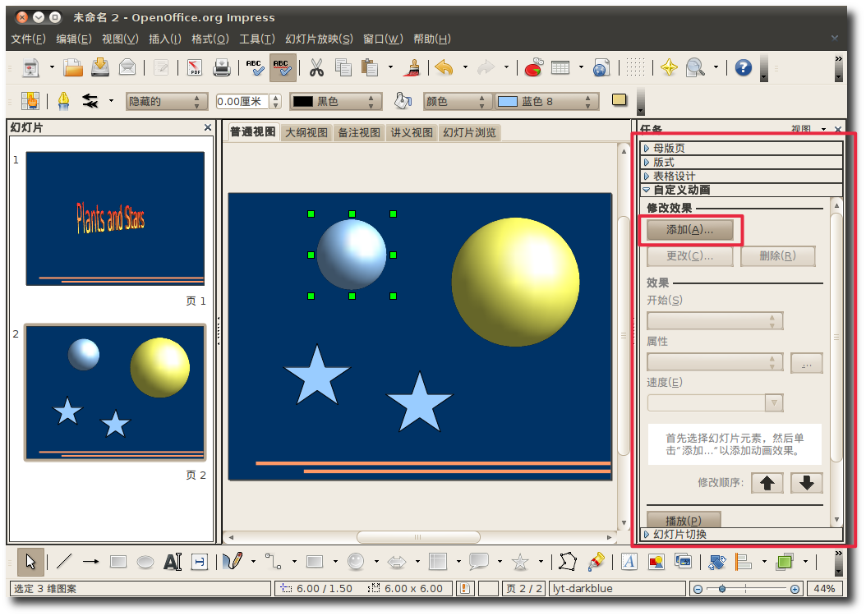This screenshot has height=616, width=866.
Task: Click the Insert picture from file icon
Action: [656, 562]
